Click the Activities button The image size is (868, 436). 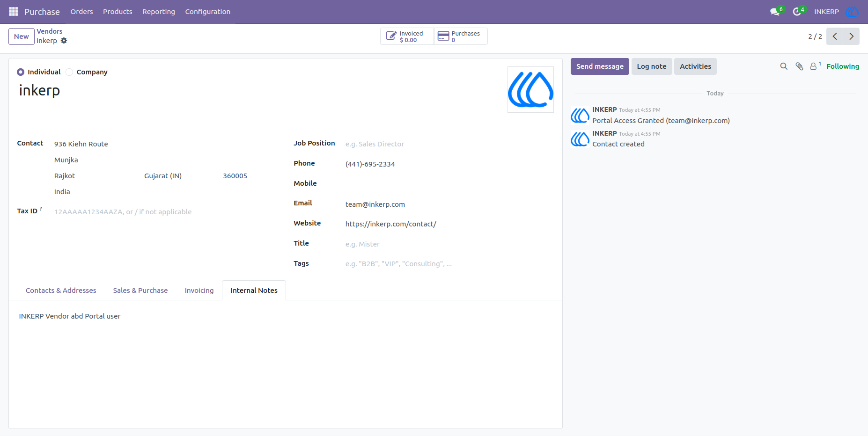[695, 66]
